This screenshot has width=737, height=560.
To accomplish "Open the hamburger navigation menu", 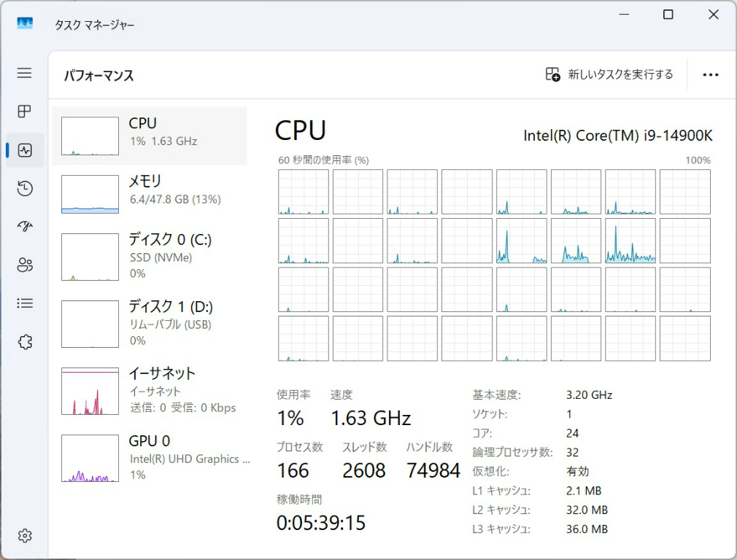I will coord(25,73).
